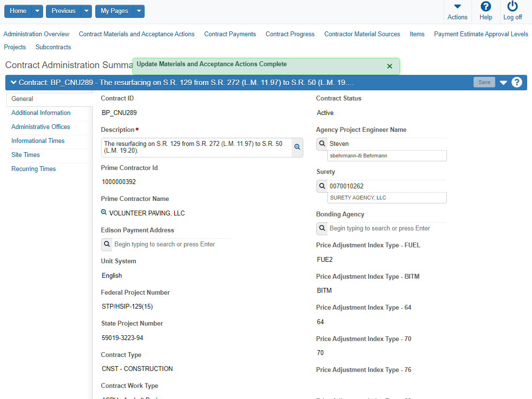Switch to the Additional Information tab
Screen dimensions: 532x399
tap(41, 113)
